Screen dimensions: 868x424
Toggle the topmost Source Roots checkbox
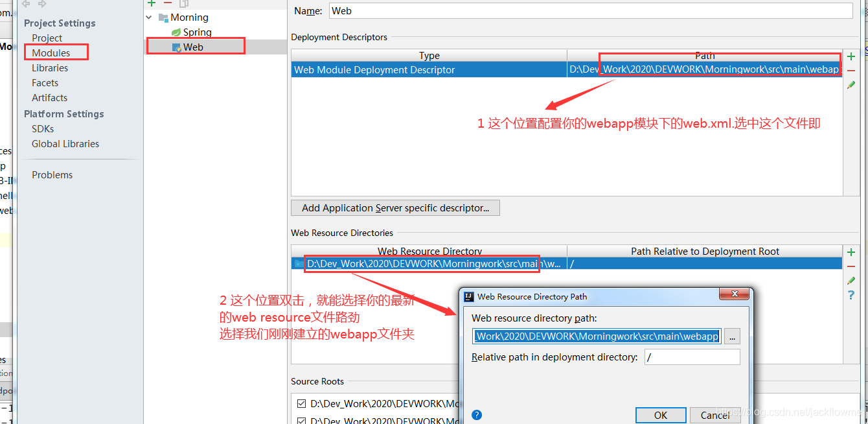[301, 403]
